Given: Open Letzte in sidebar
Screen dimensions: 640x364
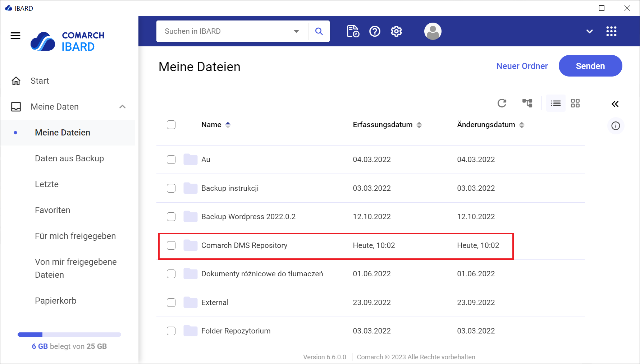Looking at the screenshot, I should tap(47, 184).
